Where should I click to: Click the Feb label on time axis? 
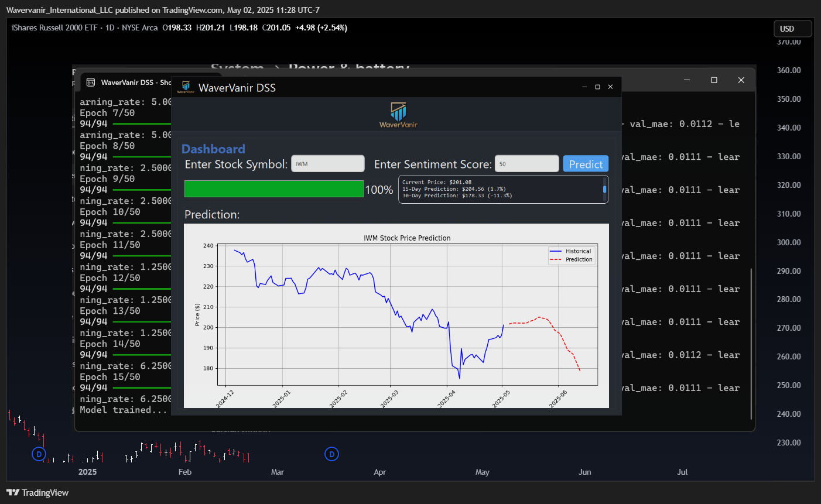pyautogui.click(x=185, y=472)
